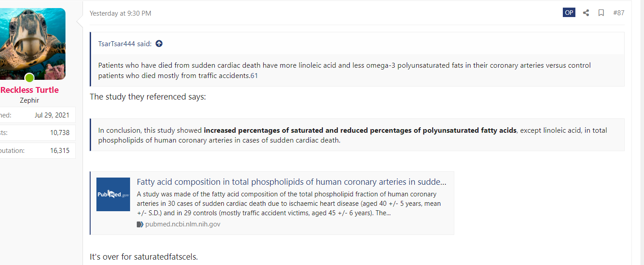
Task: Open the Reckless Turtle username profile
Action: [30, 90]
